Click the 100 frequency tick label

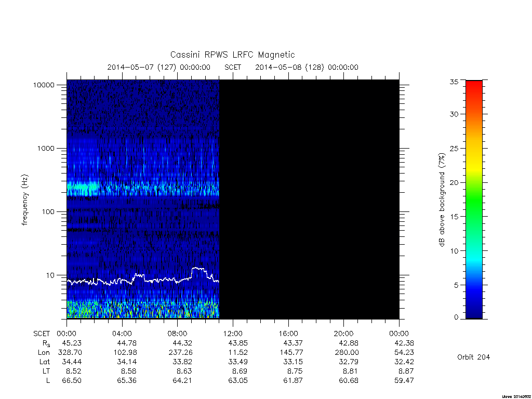48,212
